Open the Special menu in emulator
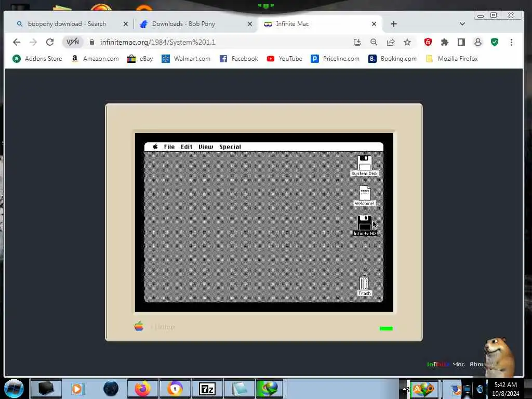The width and height of the screenshot is (532, 399). [230, 147]
